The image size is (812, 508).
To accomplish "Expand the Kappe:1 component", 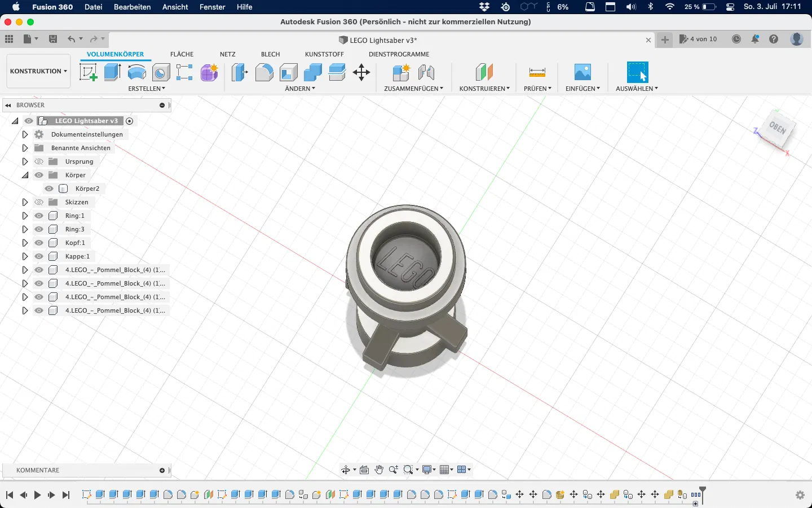I will [25, 256].
